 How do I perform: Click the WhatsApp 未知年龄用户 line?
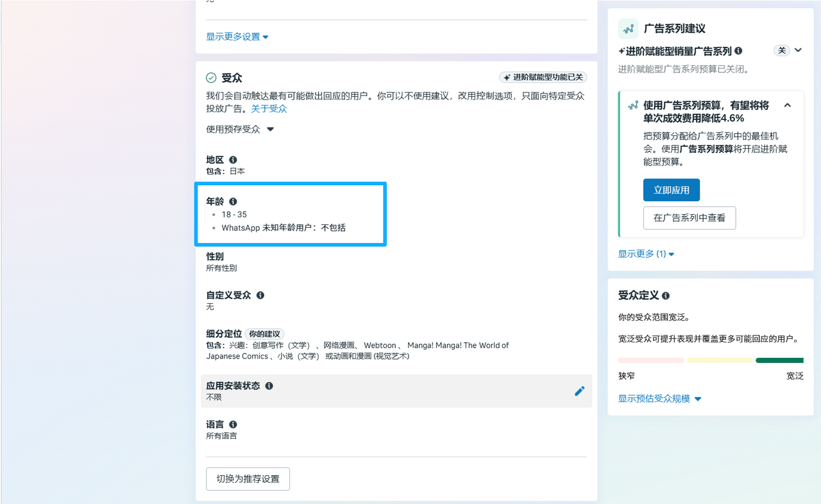[284, 228]
